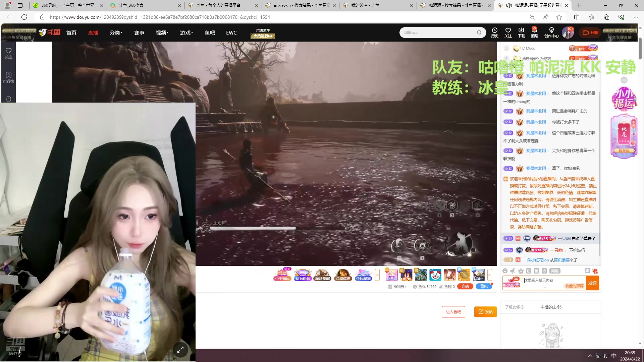Viewport: 644px width, 362px height.
Task: Click the page vertical scrollbar thumb
Action: click(640, 49)
